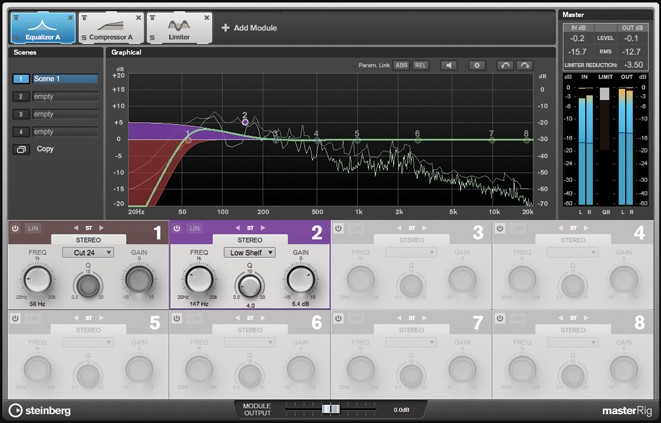Image resolution: width=661 pixels, height=423 pixels.
Task: Enable EQ band 7 power button
Action: (338, 318)
